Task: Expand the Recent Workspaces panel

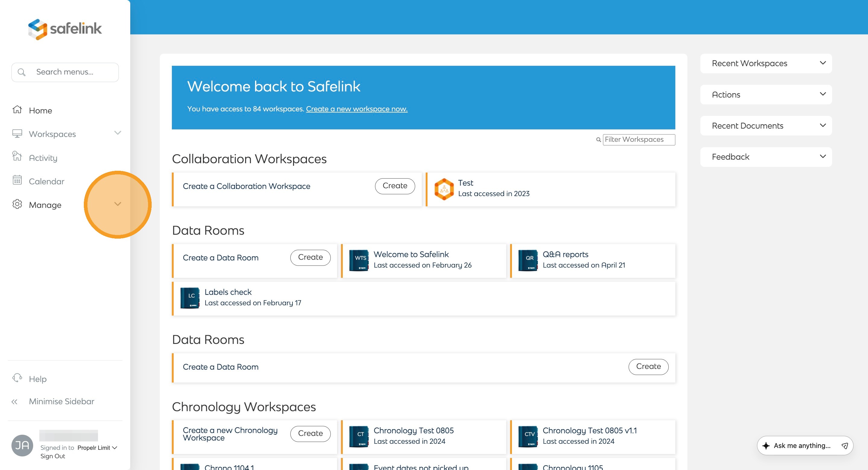Action: coord(822,63)
